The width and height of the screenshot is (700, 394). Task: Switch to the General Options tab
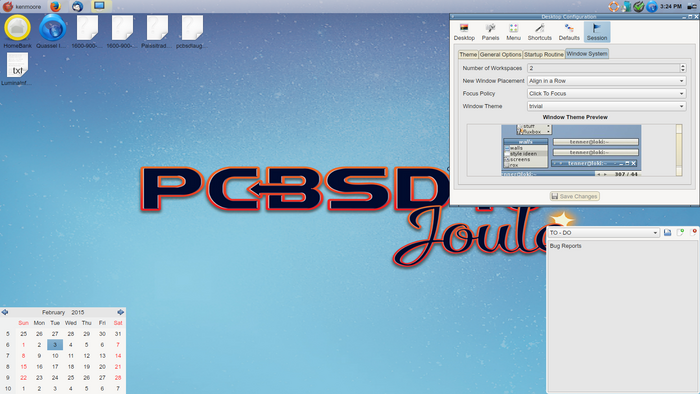500,54
